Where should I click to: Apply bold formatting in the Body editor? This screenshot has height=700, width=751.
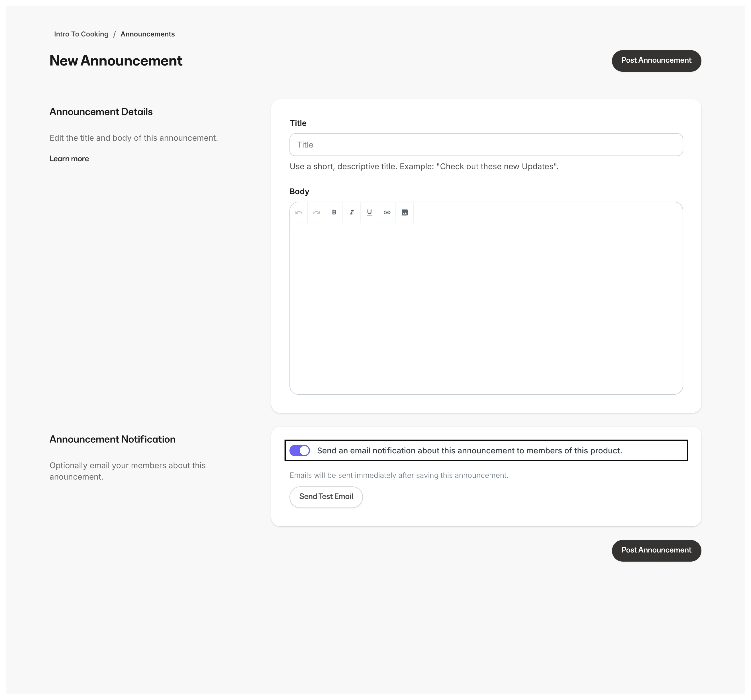[334, 212]
